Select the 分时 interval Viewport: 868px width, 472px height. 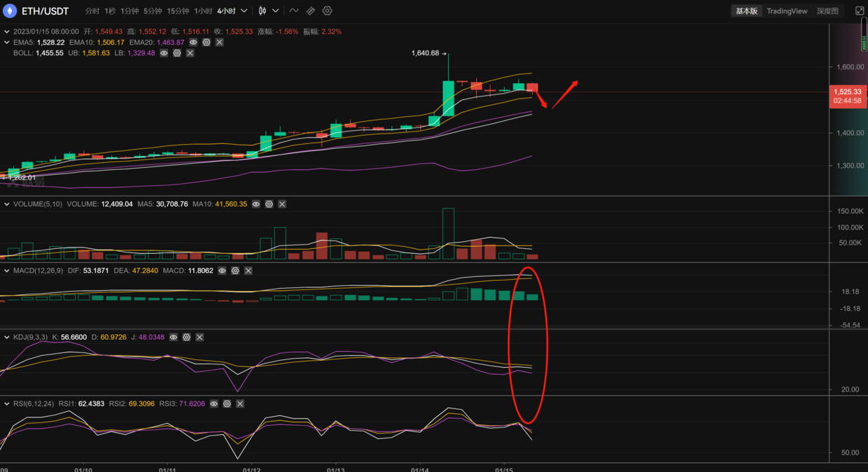(92, 11)
